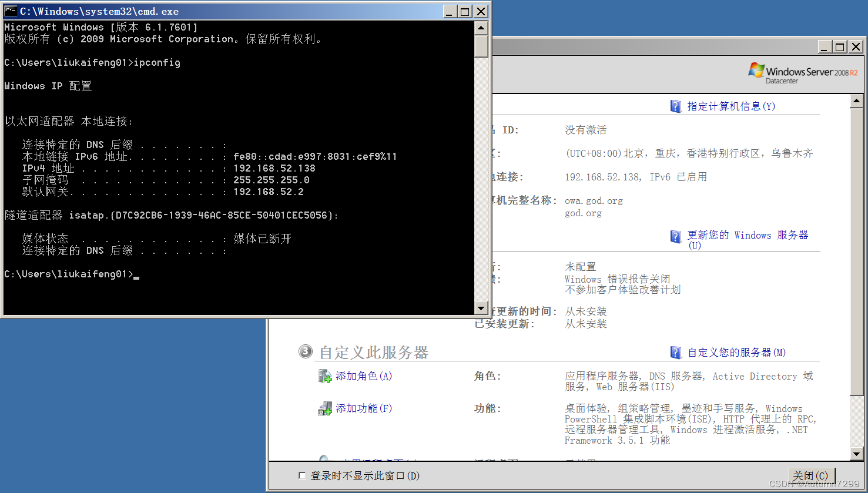This screenshot has width=868, height=493.
Task: Click cmd window scrollbar up arrow
Action: 481,28
